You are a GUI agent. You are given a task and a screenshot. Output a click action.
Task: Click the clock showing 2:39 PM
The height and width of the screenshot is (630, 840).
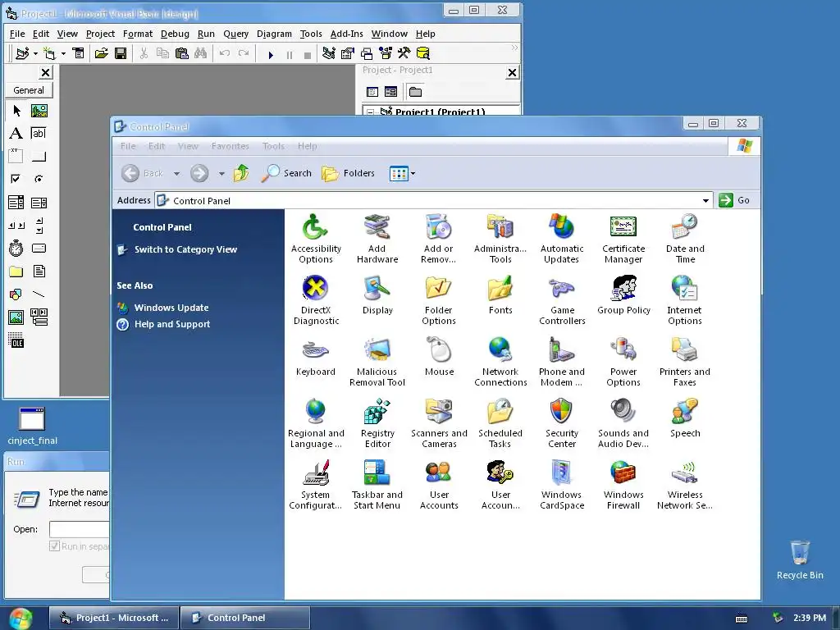pyautogui.click(x=810, y=618)
